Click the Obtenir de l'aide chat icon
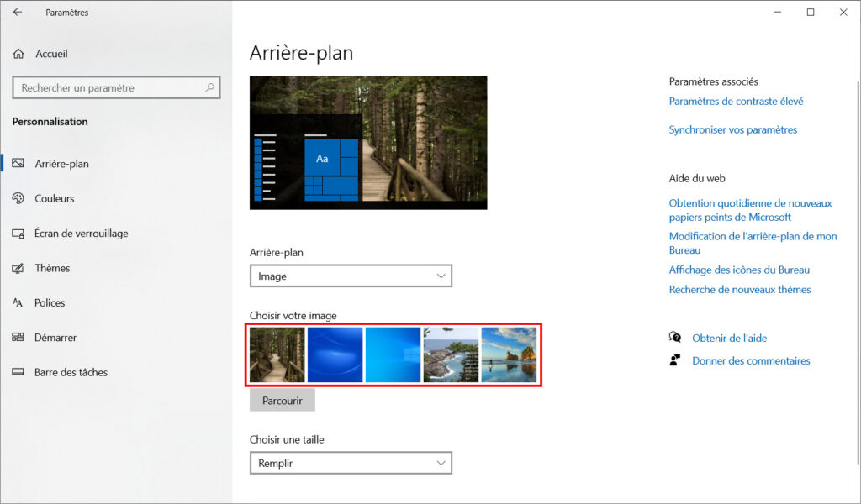This screenshot has height=504, width=861. pos(675,338)
